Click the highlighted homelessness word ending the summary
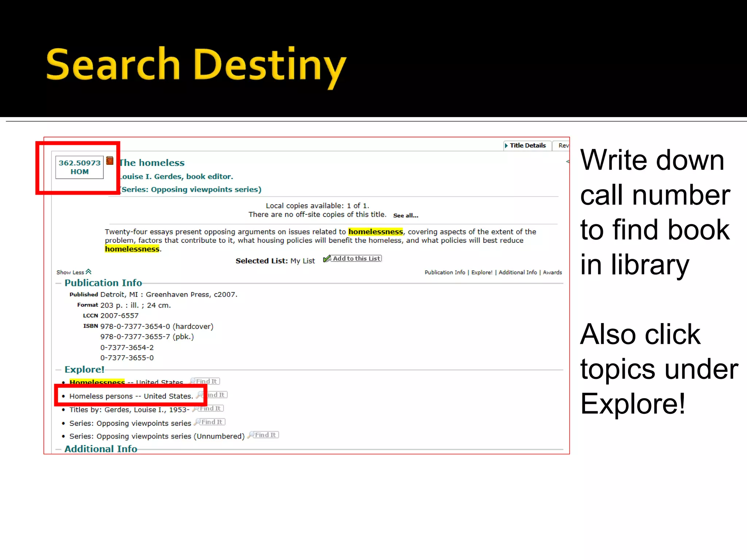Screen dimensions: 747x560 [x=132, y=249]
